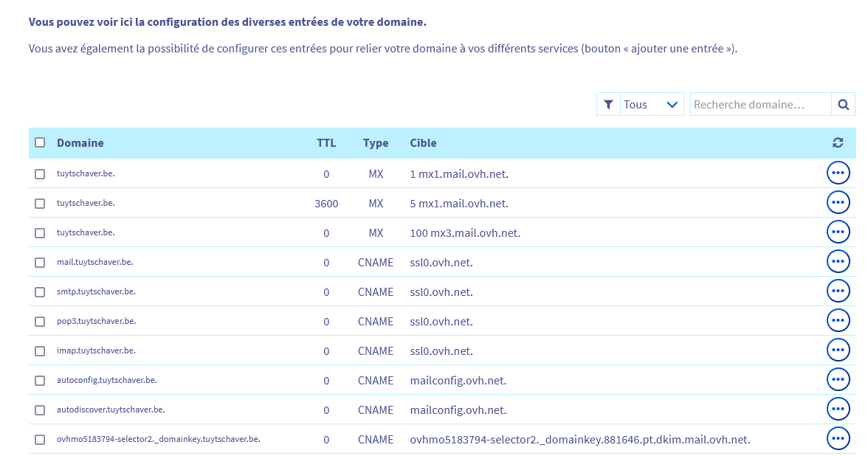The height and width of the screenshot is (456, 868).
Task: Click domain 'pop3.tuytschaver.be.'
Action: click(96, 321)
